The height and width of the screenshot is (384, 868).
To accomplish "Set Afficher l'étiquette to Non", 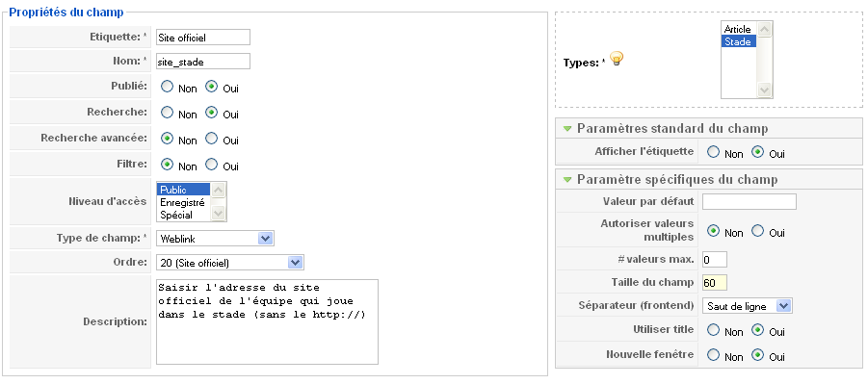I will click(x=714, y=152).
